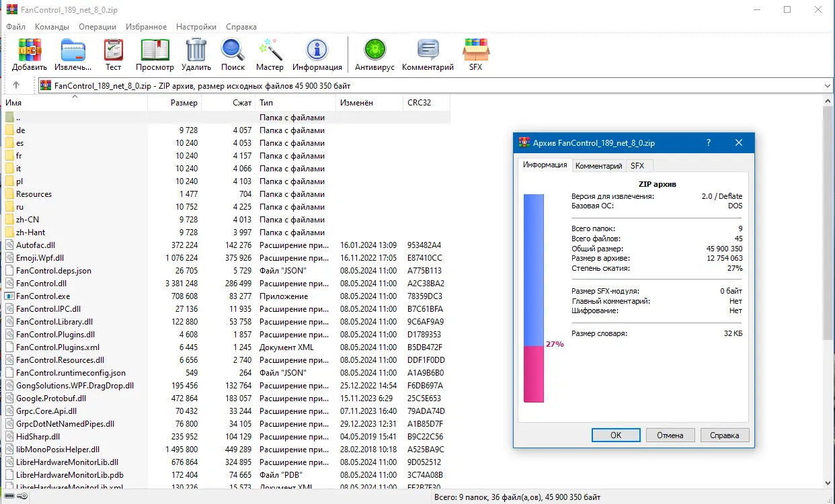Sort by the Сжат column header

pyautogui.click(x=229, y=103)
